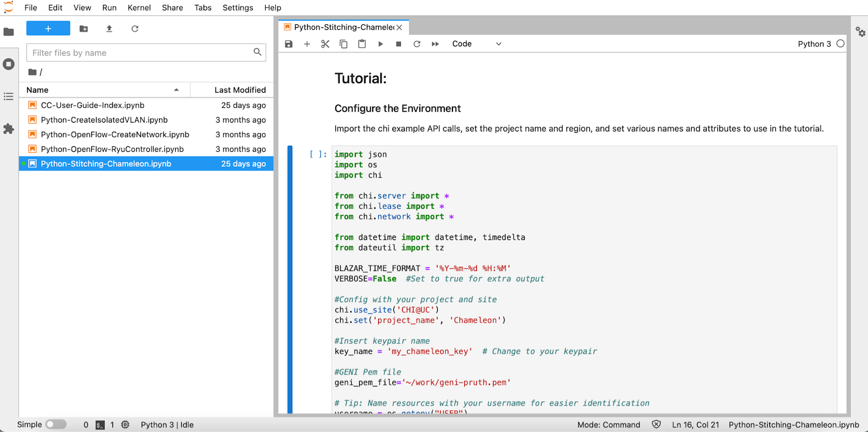Open the Settings menu
Viewport: 868px width, 432px height.
tap(238, 8)
